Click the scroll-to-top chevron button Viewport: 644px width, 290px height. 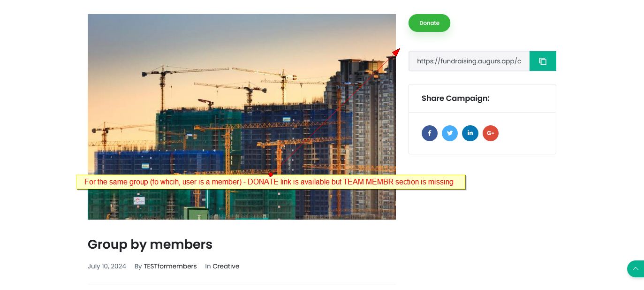(x=636, y=269)
